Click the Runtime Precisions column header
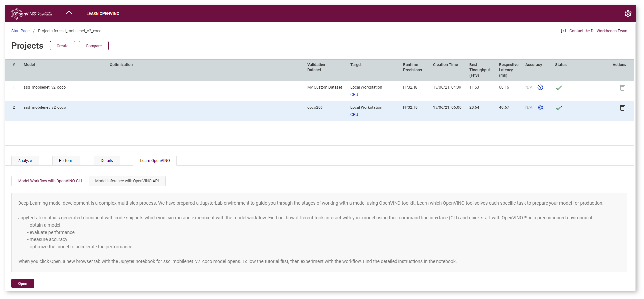This screenshot has height=299, width=644. pyautogui.click(x=412, y=67)
